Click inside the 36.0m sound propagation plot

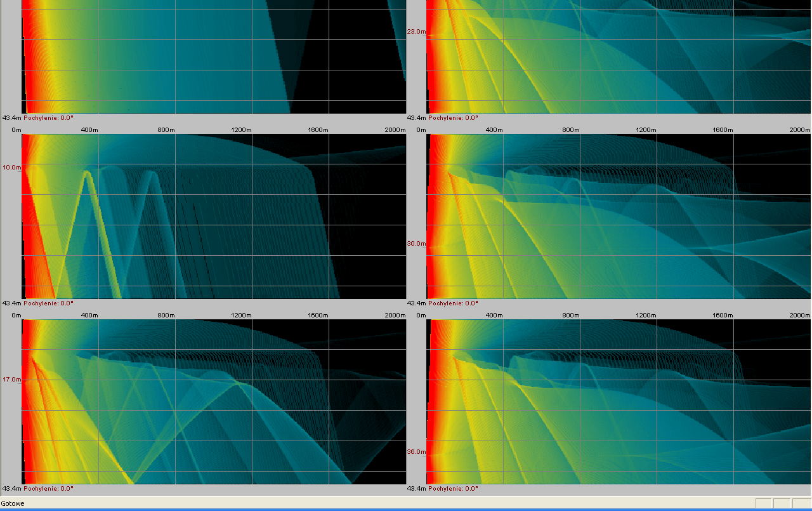[619, 402]
